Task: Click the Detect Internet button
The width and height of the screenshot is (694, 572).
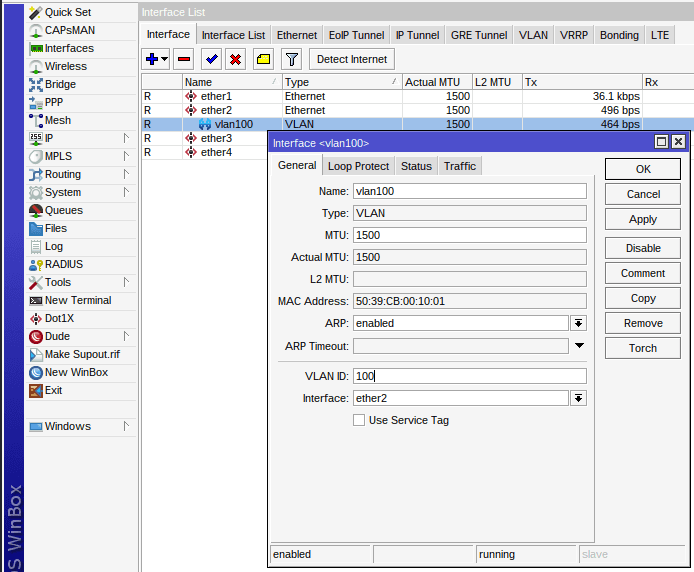Action: pyautogui.click(x=351, y=59)
